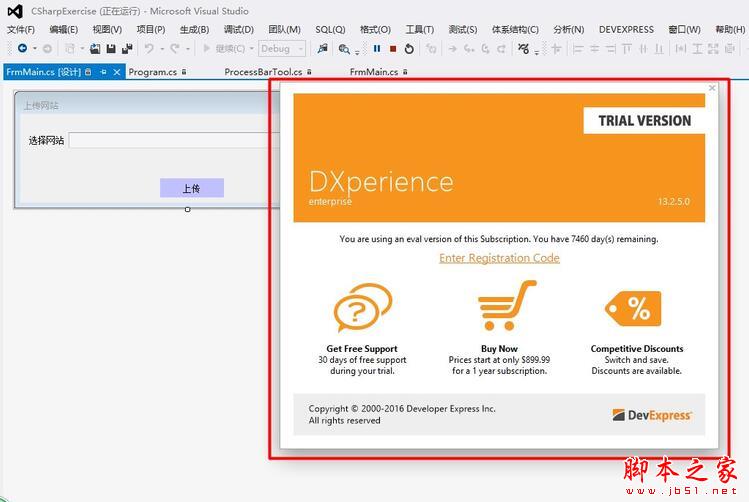The height and width of the screenshot is (502, 749).
Task: Click the Undo toolbar icon
Action: pyautogui.click(x=149, y=49)
